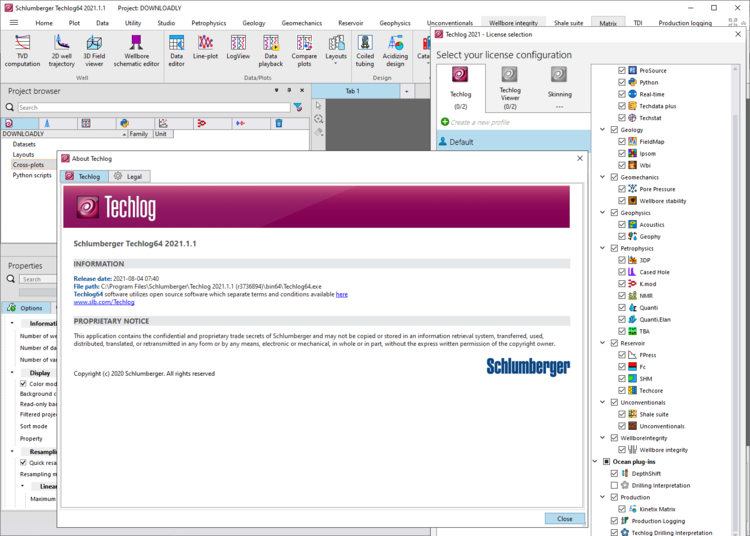750x536 pixels.
Task: Toggle the Shale suite checkbox
Action: (622, 414)
